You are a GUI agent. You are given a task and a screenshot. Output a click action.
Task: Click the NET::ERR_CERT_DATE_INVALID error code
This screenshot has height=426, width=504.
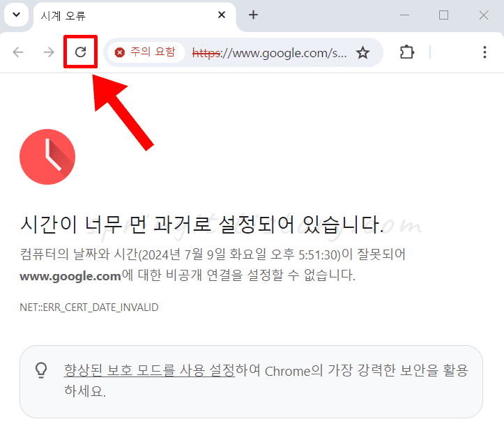click(89, 307)
